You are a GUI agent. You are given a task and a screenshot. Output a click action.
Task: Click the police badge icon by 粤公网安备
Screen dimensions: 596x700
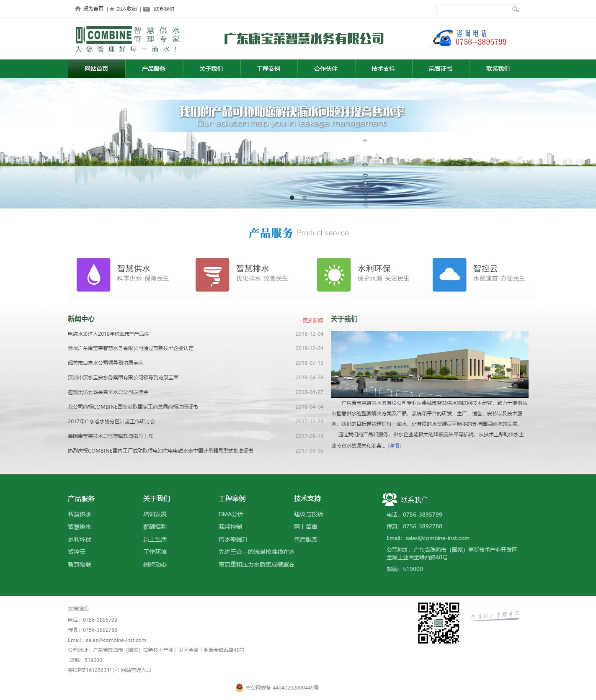(x=240, y=687)
